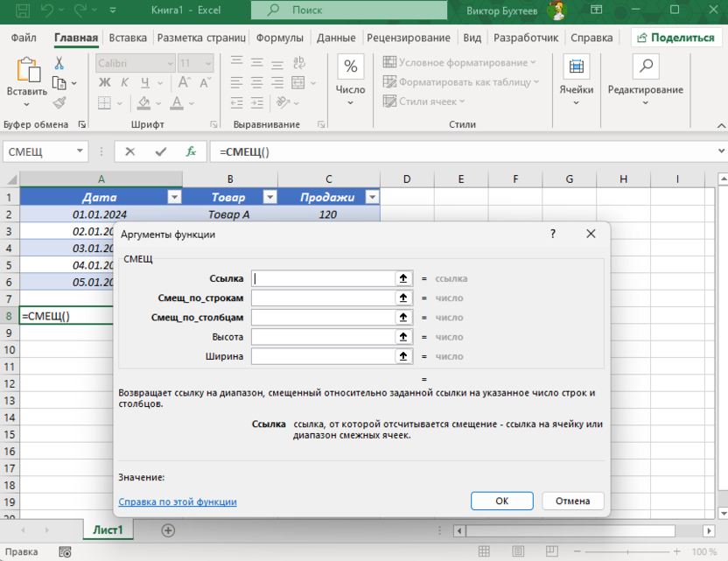Toggle Underline Ч formatting
The image size is (728, 561).
145,82
